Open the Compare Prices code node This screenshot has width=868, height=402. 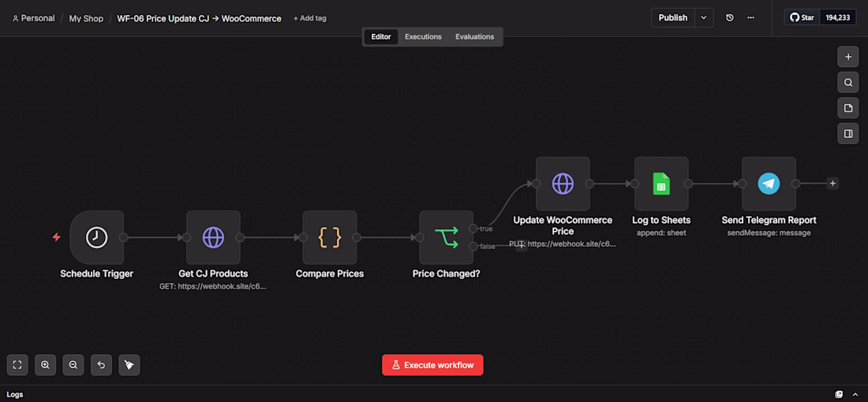[330, 237]
